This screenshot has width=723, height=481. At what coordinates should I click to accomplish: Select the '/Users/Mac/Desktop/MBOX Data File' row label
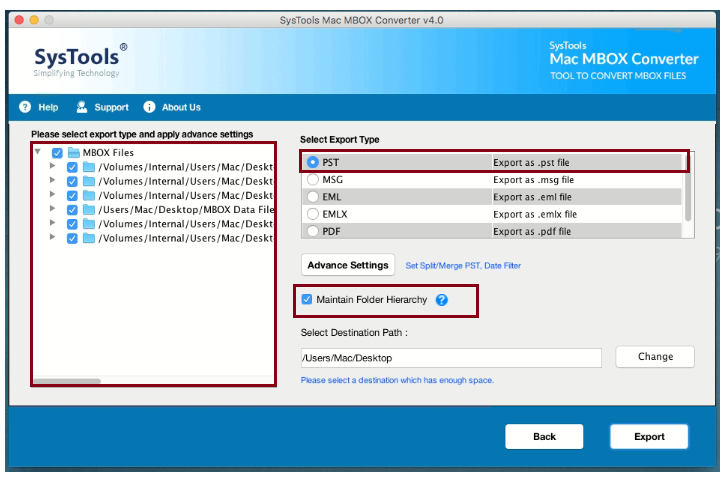coord(186,210)
